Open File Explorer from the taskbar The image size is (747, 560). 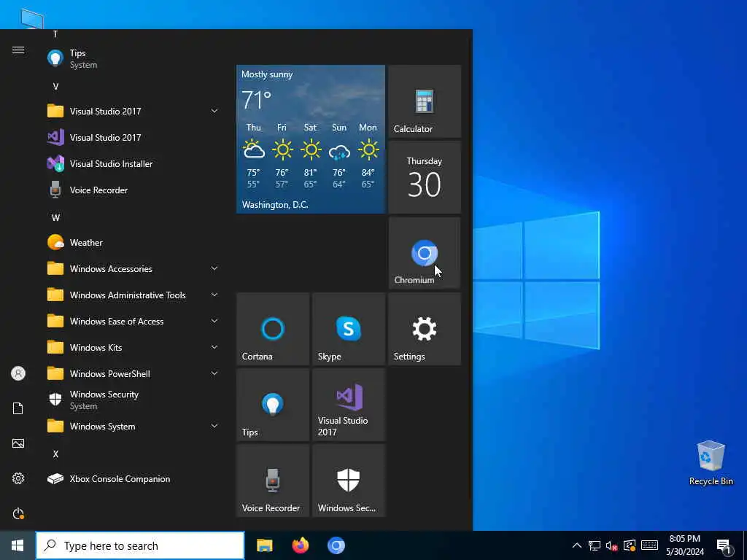coord(264,545)
